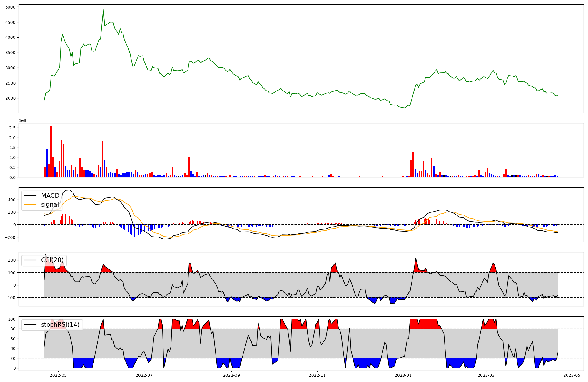Select the 2023-01 date tick label
The height and width of the screenshot is (382, 588).
[403, 375]
